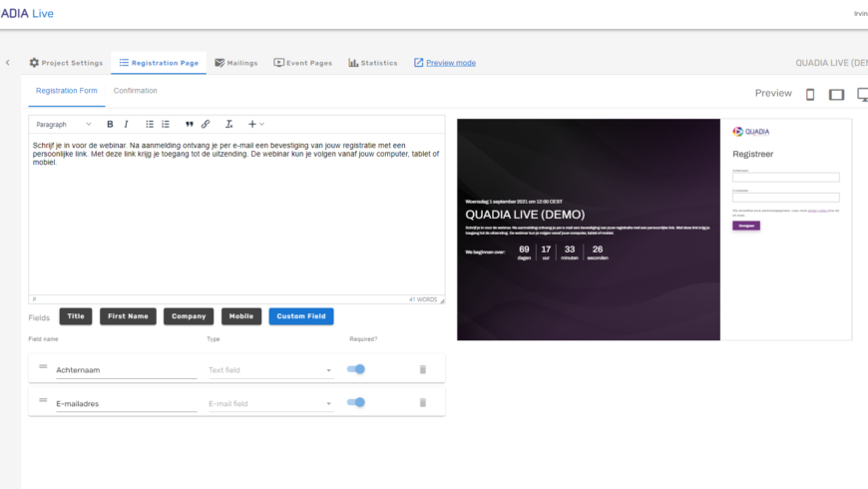Add the Title field
The width and height of the screenshot is (868, 489).
point(76,316)
